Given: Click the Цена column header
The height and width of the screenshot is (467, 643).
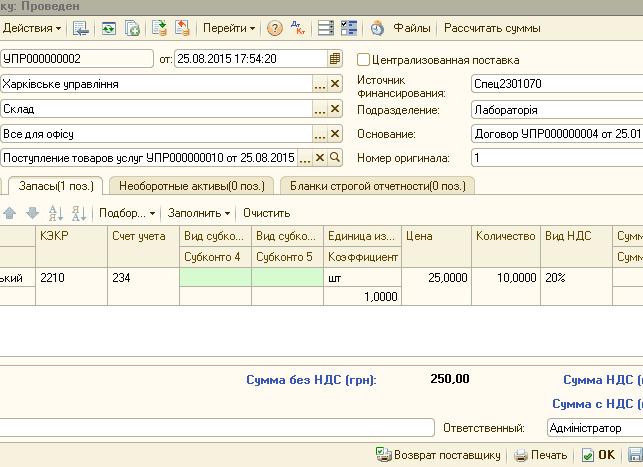Looking at the screenshot, I should click(x=437, y=246).
